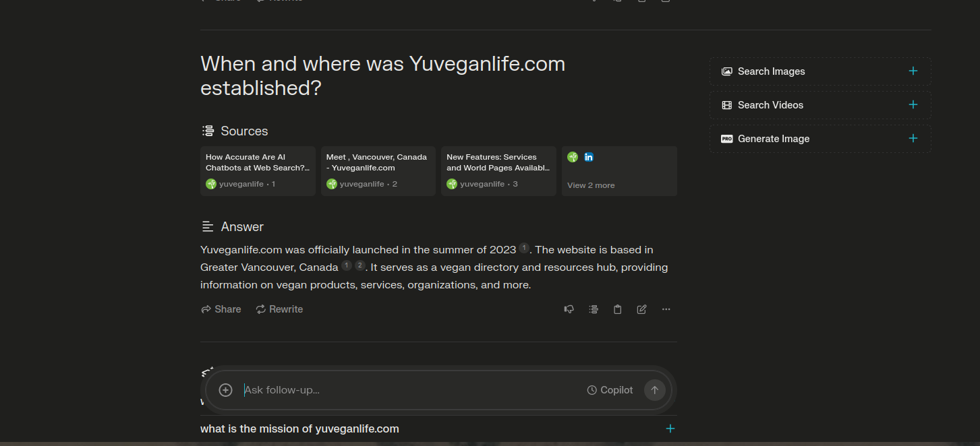
Task: Click the PRO badge next to Generate Image
Action: [x=726, y=139]
